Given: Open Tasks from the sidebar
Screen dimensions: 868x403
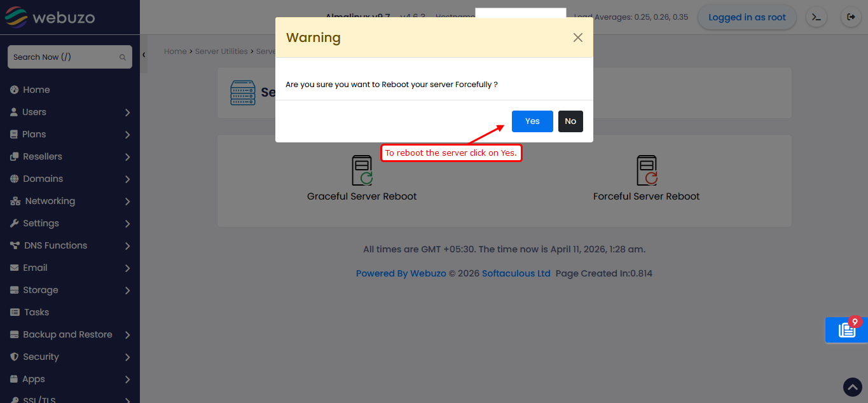Looking at the screenshot, I should [x=36, y=312].
